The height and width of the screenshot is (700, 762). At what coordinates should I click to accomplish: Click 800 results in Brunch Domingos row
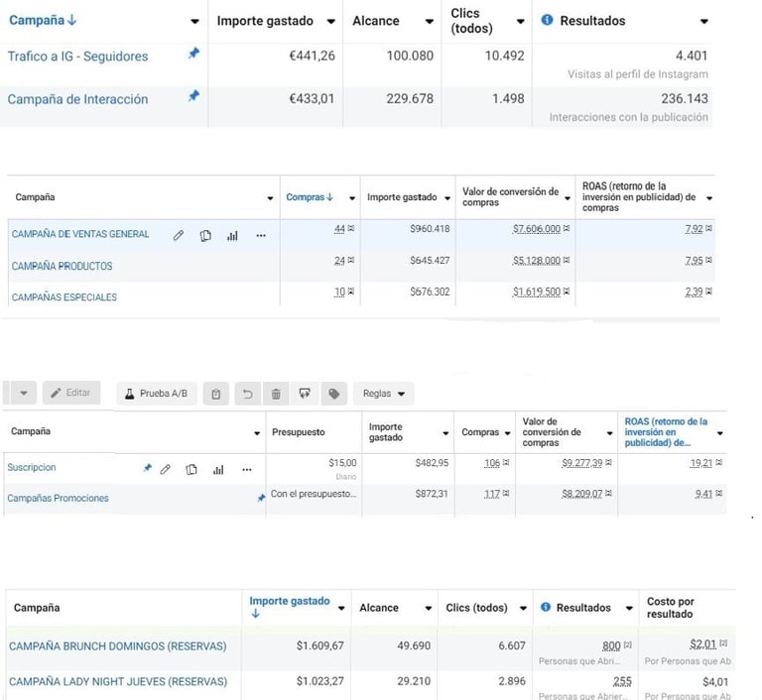click(x=611, y=645)
